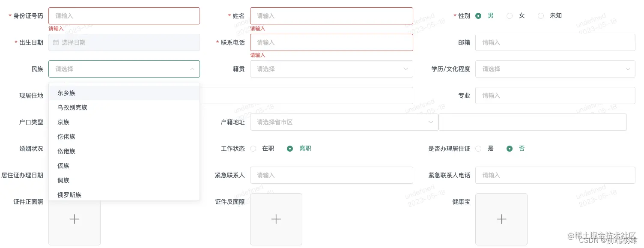Open the 学历/文化程度 dropdown
Viewport: 644px width, 248px height.
[x=555, y=69]
